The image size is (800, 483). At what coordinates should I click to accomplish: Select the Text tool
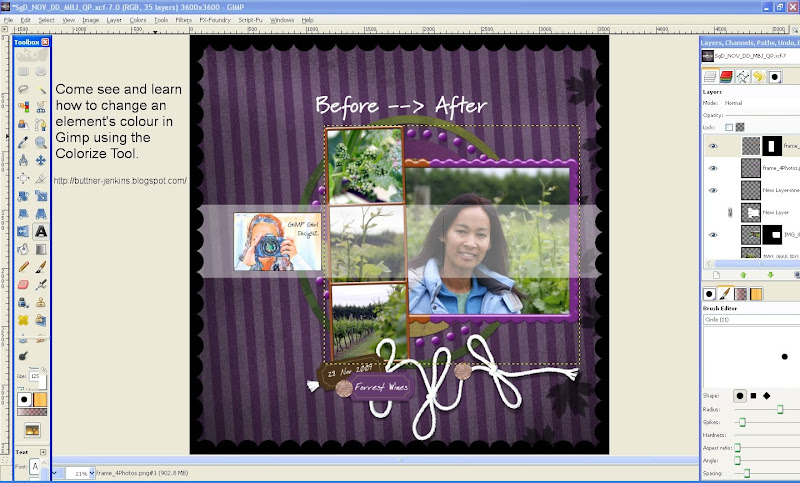click(x=41, y=231)
